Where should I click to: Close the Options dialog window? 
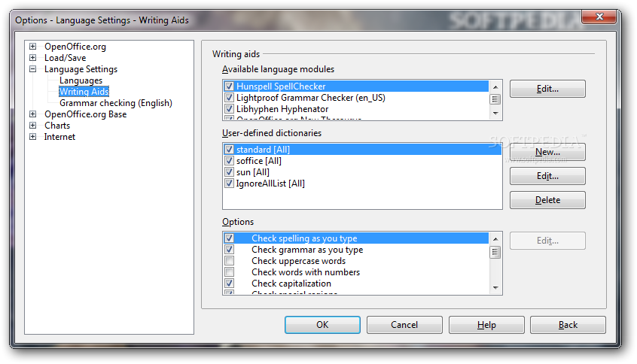click(x=599, y=17)
